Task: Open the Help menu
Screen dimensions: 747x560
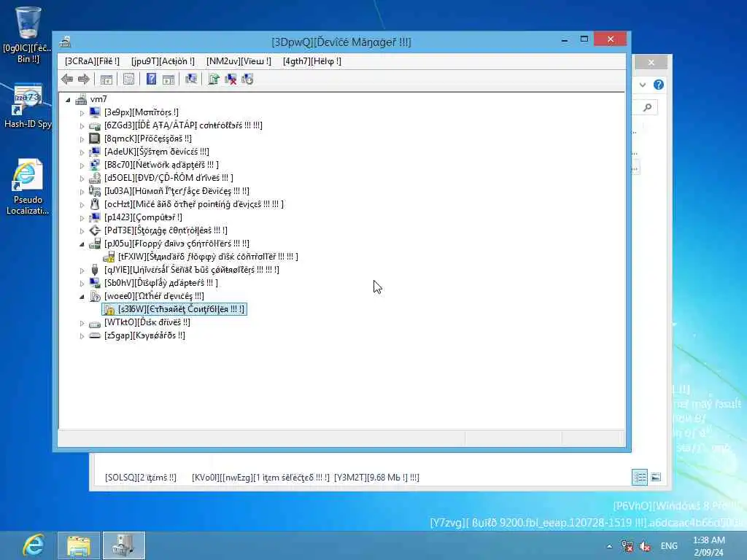Action: coord(312,61)
